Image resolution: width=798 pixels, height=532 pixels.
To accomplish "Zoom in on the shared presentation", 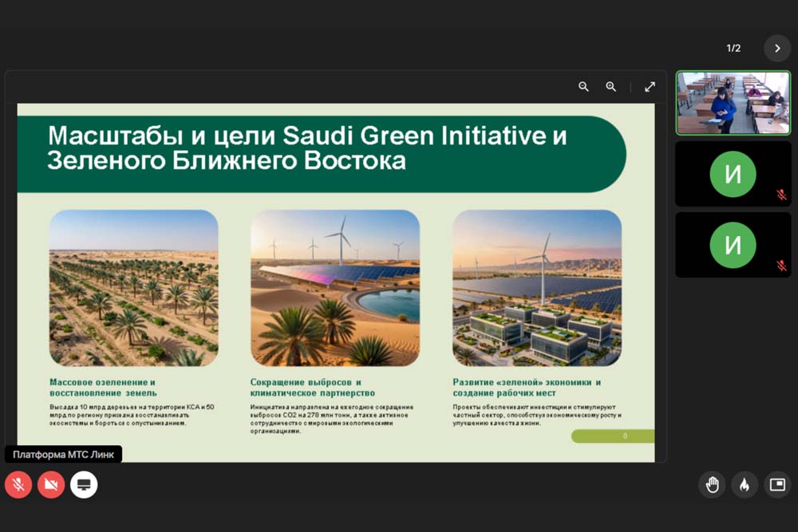I will [x=610, y=87].
